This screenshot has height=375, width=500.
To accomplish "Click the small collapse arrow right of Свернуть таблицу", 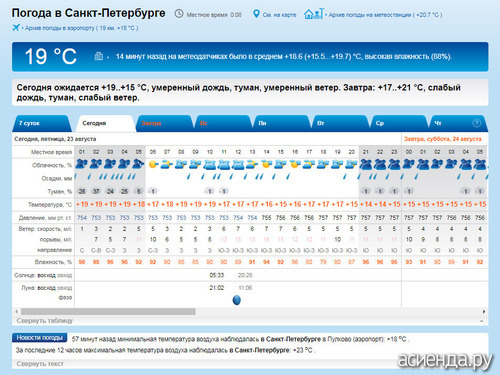I will coord(481,321).
